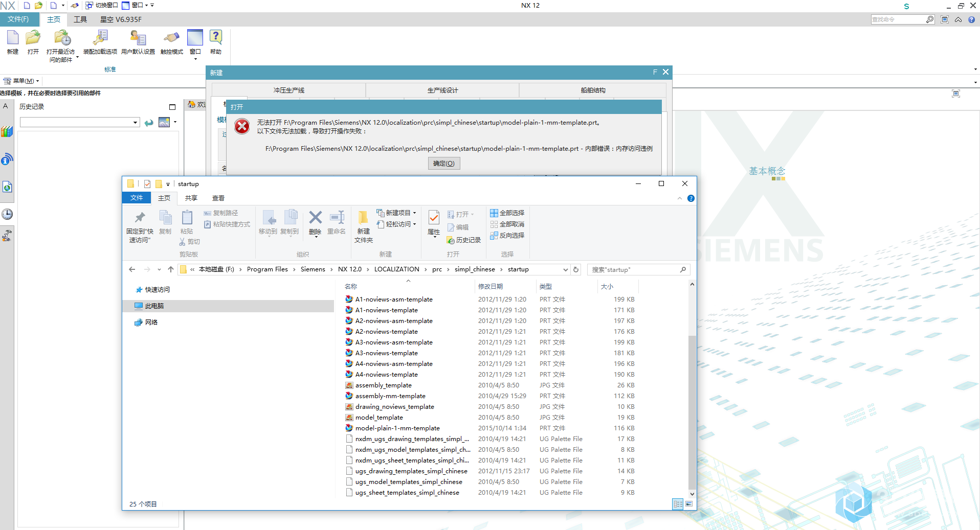Open the Explorer address bar history dropdown
The height and width of the screenshot is (530, 980).
pos(565,269)
